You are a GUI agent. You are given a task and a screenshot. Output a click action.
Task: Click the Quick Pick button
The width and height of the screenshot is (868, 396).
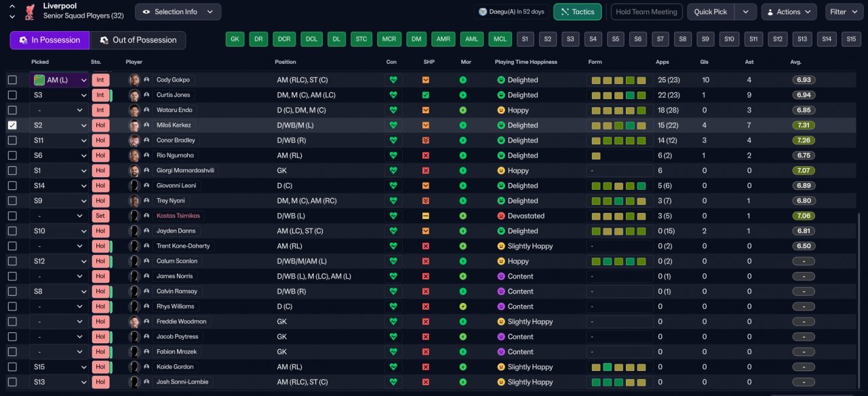tap(711, 12)
